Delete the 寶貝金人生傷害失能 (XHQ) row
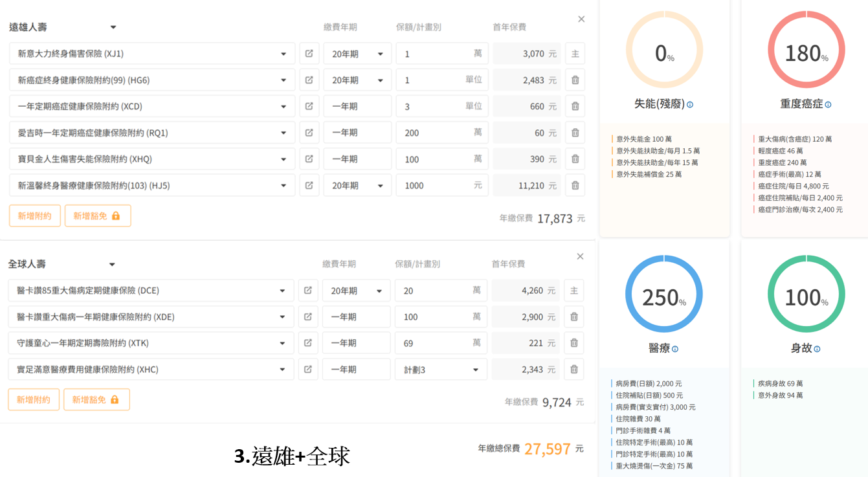The height and width of the screenshot is (477, 868). pyautogui.click(x=575, y=159)
